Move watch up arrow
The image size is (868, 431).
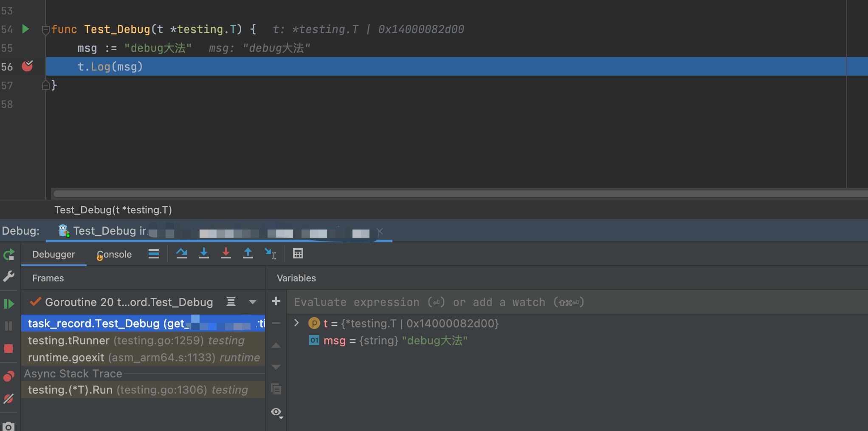tap(276, 346)
